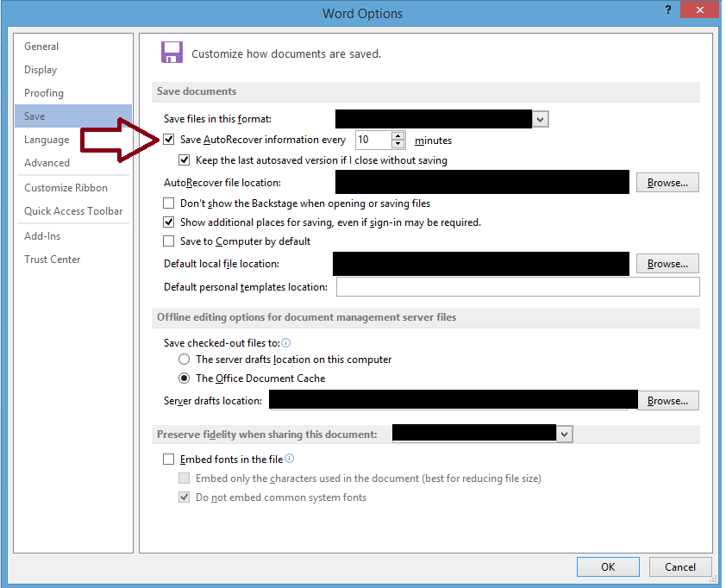
Task: Toggle Do not embed common system fonts
Action: 185,497
